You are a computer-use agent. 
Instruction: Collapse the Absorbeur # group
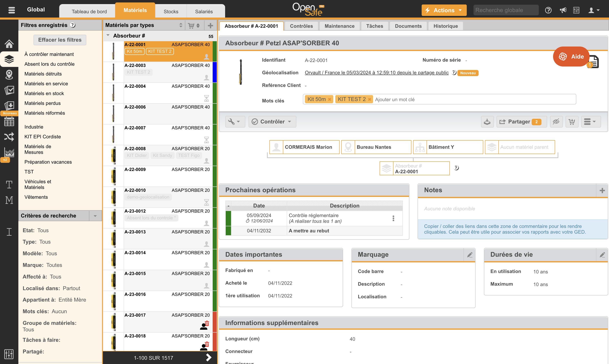[108, 36]
